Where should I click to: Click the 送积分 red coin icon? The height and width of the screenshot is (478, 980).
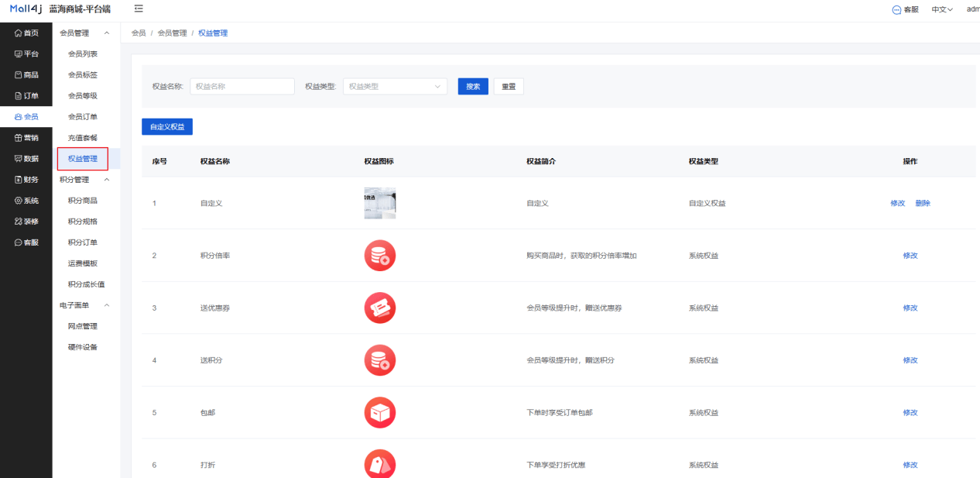pos(380,359)
